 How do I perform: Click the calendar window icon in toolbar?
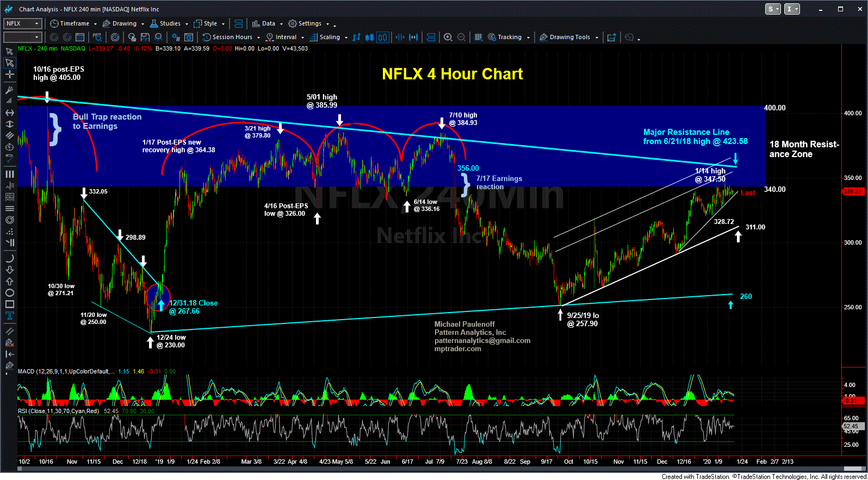[x=80, y=37]
